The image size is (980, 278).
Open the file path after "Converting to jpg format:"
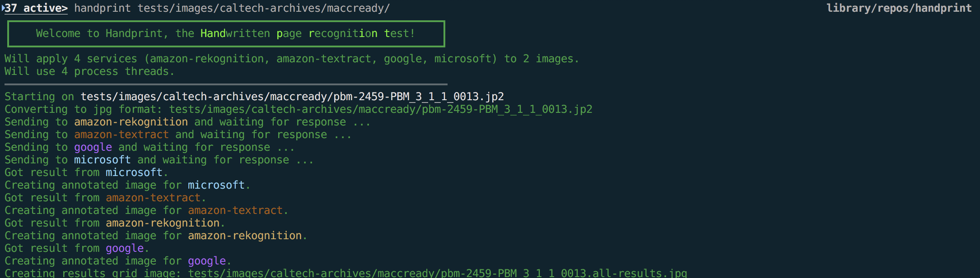(x=380, y=109)
